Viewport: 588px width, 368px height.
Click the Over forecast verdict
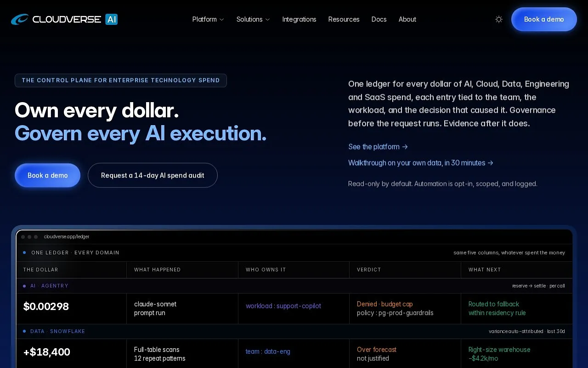377,350
